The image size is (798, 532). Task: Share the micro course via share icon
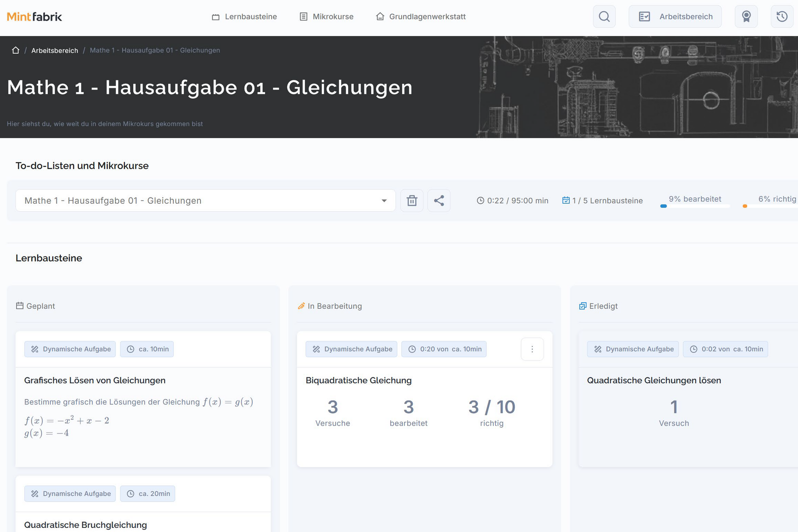pyautogui.click(x=439, y=201)
